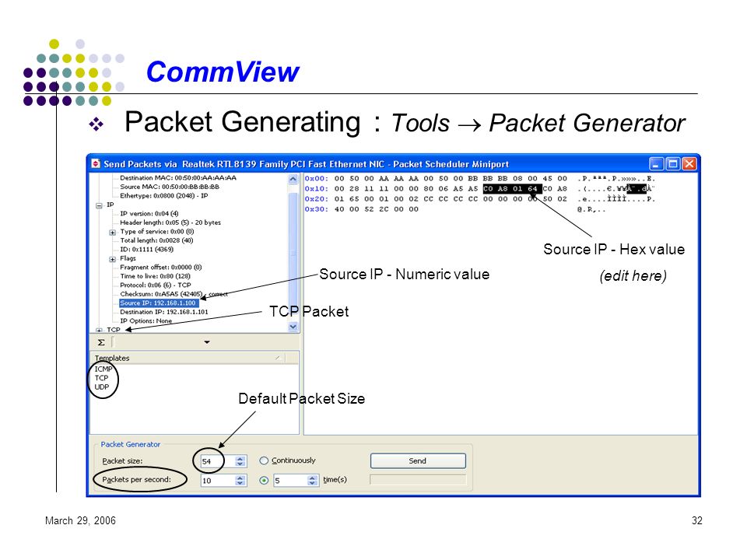Select Protocol: 0x06 TCP row
Screen dimensions: 747x560
click(156, 285)
